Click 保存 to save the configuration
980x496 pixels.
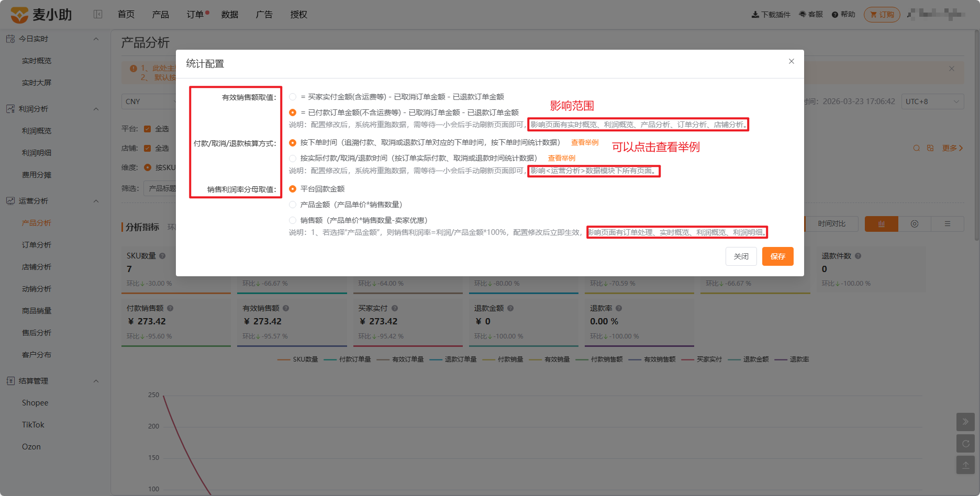click(778, 256)
